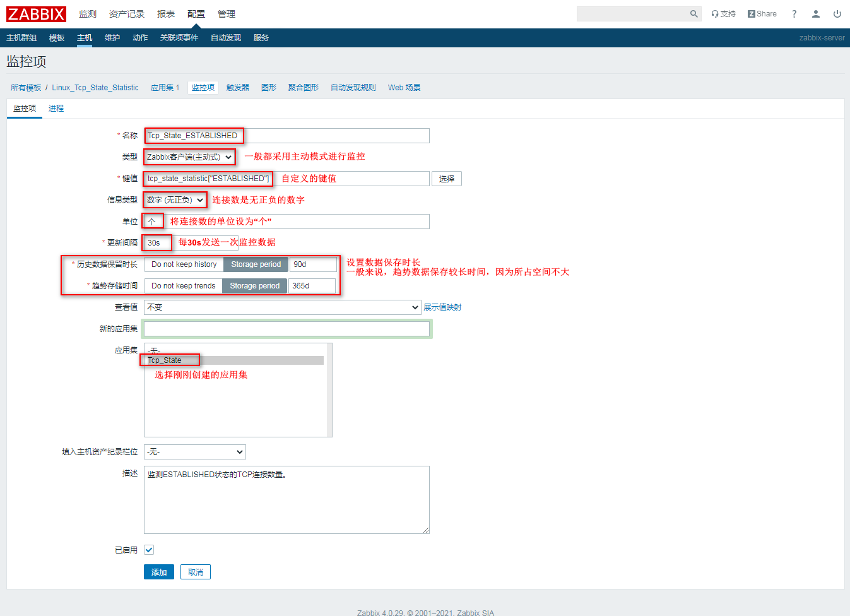850x616 pixels.
Task: Open the 报表 top menu
Action: click(x=166, y=14)
